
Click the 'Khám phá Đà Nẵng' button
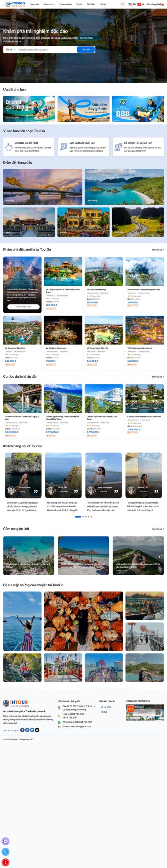(23, 307)
